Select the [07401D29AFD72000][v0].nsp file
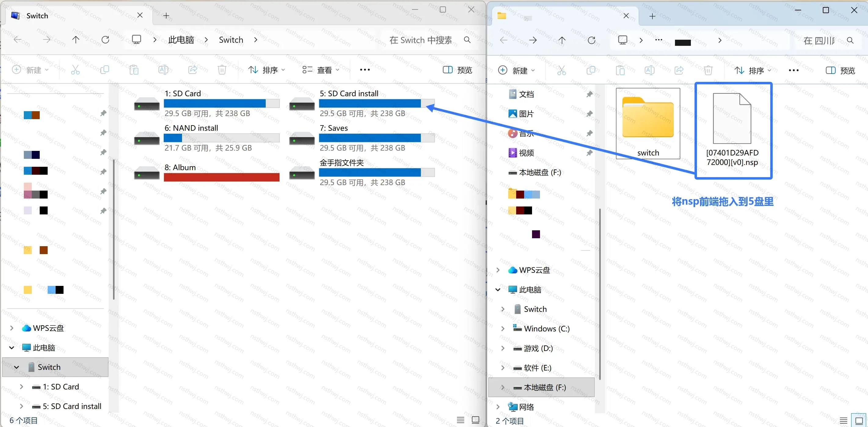 732,130
